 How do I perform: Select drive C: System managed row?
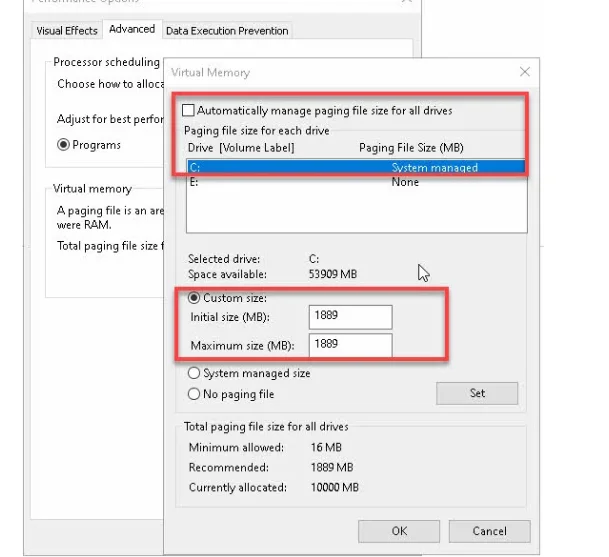coord(356,167)
